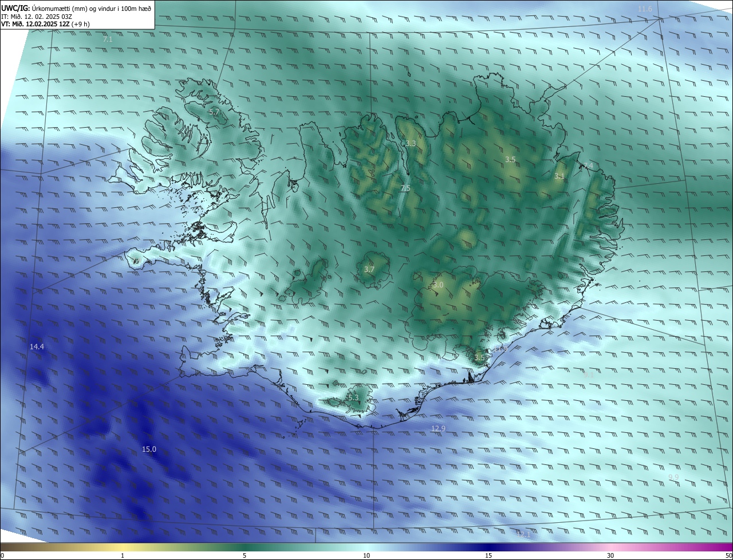Viewport: 733px width, 560px height.
Task: Click the 7.5 value label
Action: click(405, 188)
